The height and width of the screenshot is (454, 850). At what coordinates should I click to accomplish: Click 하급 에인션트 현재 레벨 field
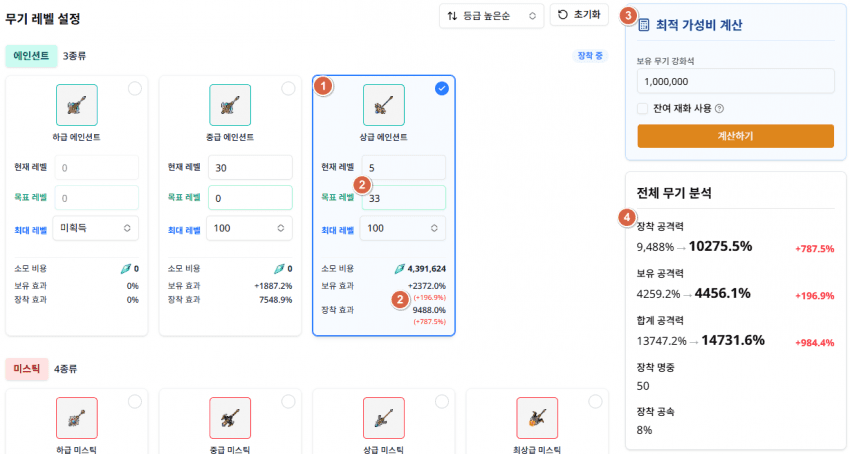click(96, 168)
